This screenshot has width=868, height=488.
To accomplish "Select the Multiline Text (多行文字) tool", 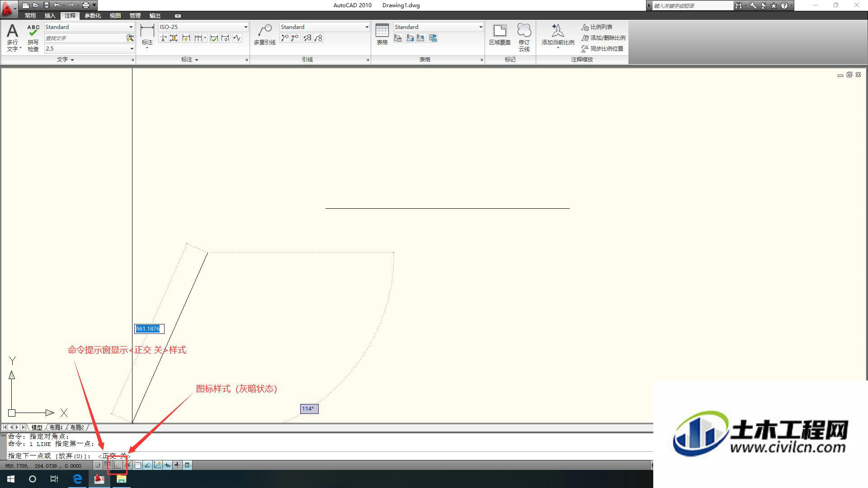I will coord(13,37).
